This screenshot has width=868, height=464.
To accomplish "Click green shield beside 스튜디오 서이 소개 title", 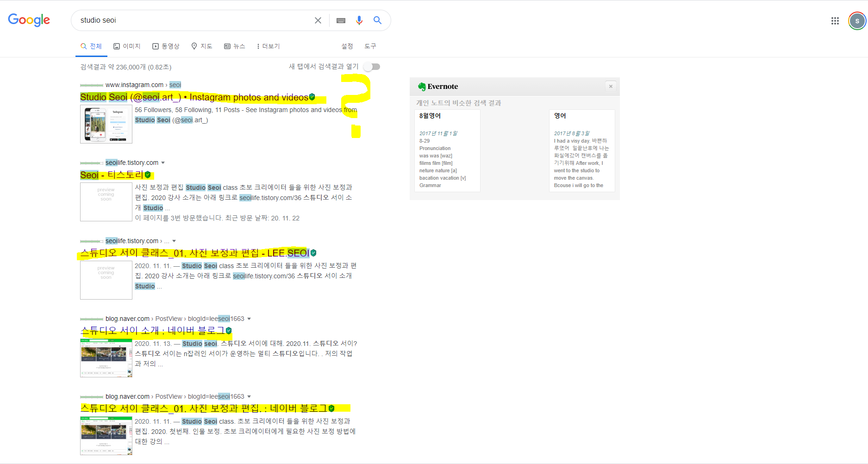I will point(229,331).
